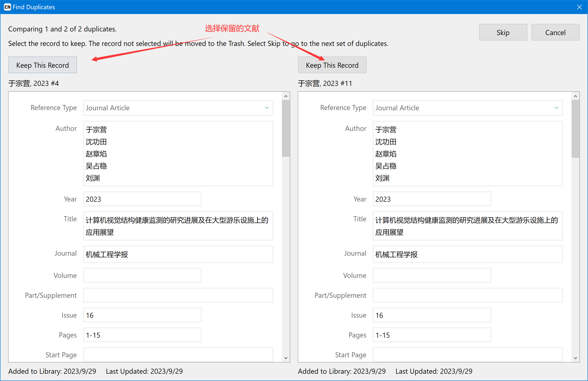588x381 pixels.
Task: Click right record scrollbar thumb
Action: point(575,129)
